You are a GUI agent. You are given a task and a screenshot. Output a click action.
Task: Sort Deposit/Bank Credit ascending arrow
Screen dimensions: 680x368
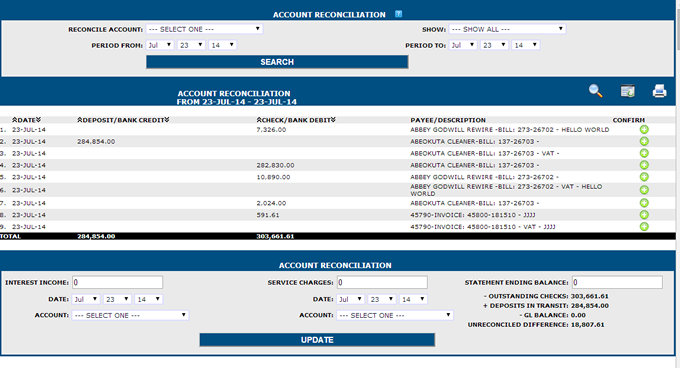(x=80, y=120)
